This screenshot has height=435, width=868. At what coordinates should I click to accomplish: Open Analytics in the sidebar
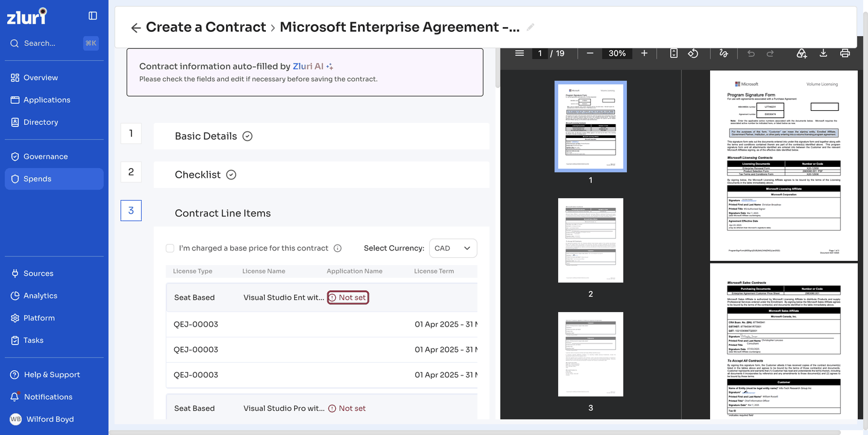coord(54,296)
